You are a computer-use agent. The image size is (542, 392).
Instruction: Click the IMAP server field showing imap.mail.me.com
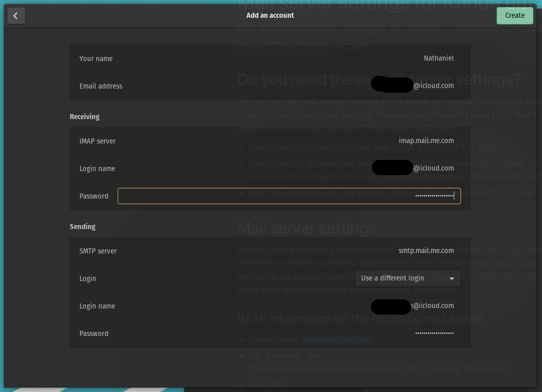(x=270, y=141)
